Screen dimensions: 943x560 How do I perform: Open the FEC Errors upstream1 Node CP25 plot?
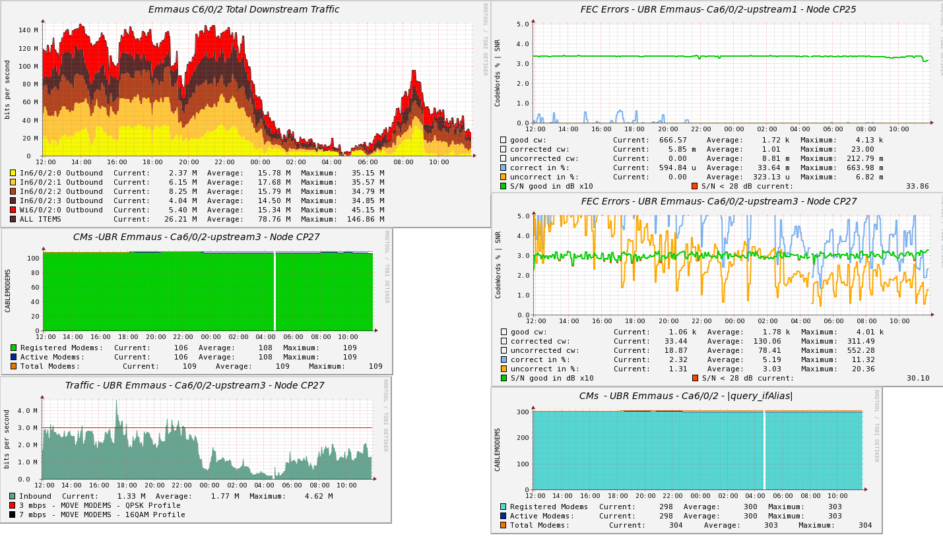732,73
